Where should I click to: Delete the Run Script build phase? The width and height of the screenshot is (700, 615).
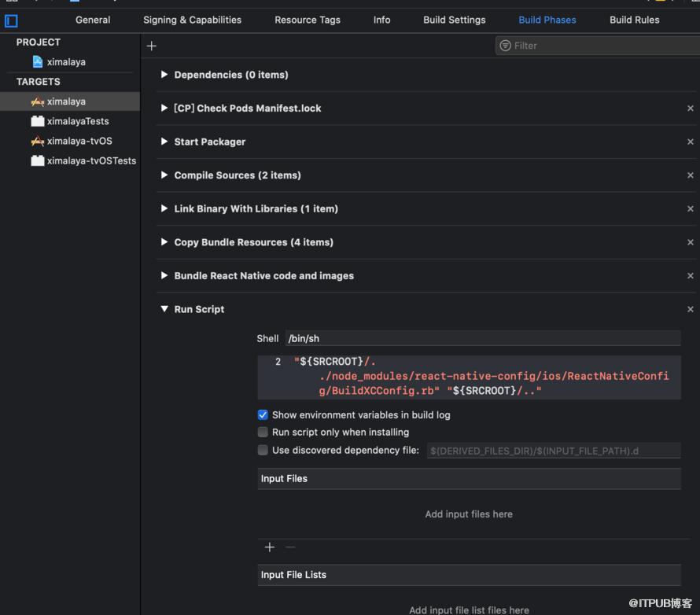point(691,309)
